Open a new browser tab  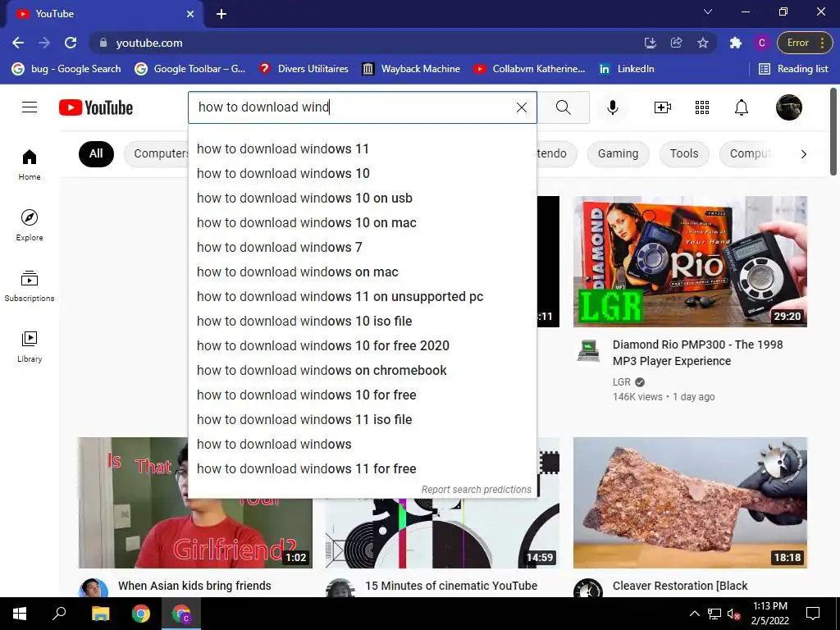point(221,14)
